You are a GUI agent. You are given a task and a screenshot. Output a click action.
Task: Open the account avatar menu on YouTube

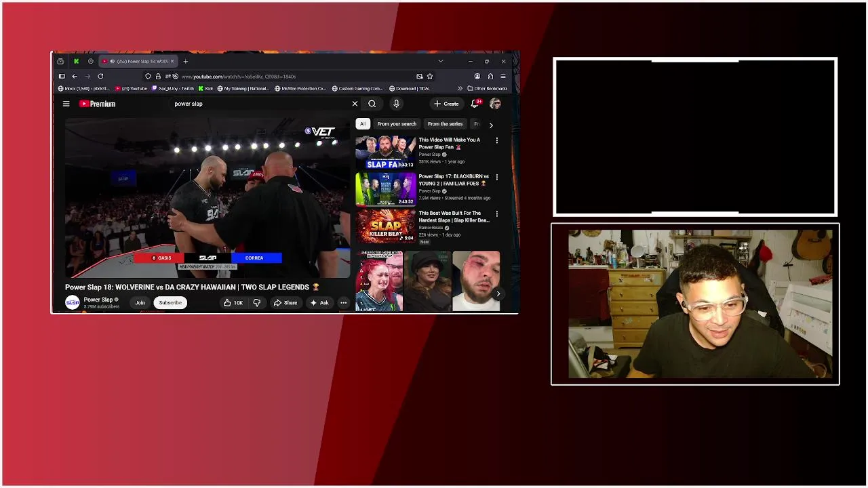click(495, 104)
